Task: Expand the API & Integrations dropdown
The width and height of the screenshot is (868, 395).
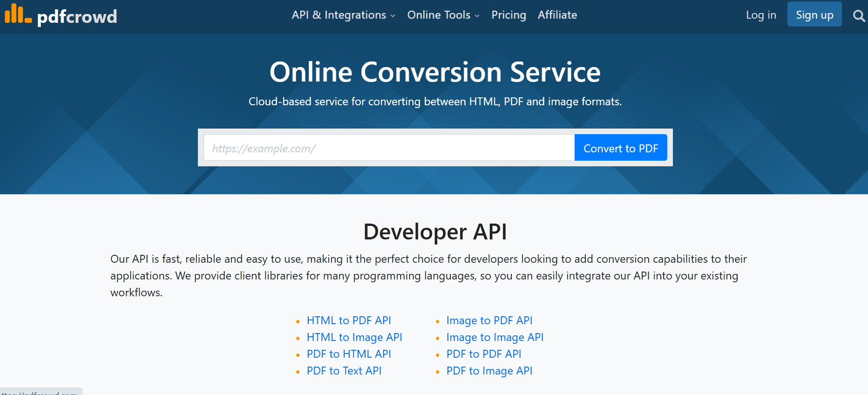Action: point(343,15)
